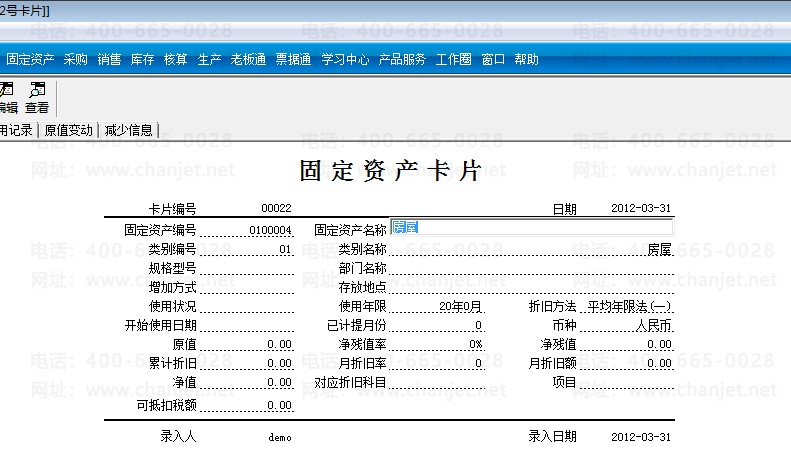Image resolution: width=791 pixels, height=461 pixels.
Task: Click the 使用状况 field
Action: [x=247, y=306]
